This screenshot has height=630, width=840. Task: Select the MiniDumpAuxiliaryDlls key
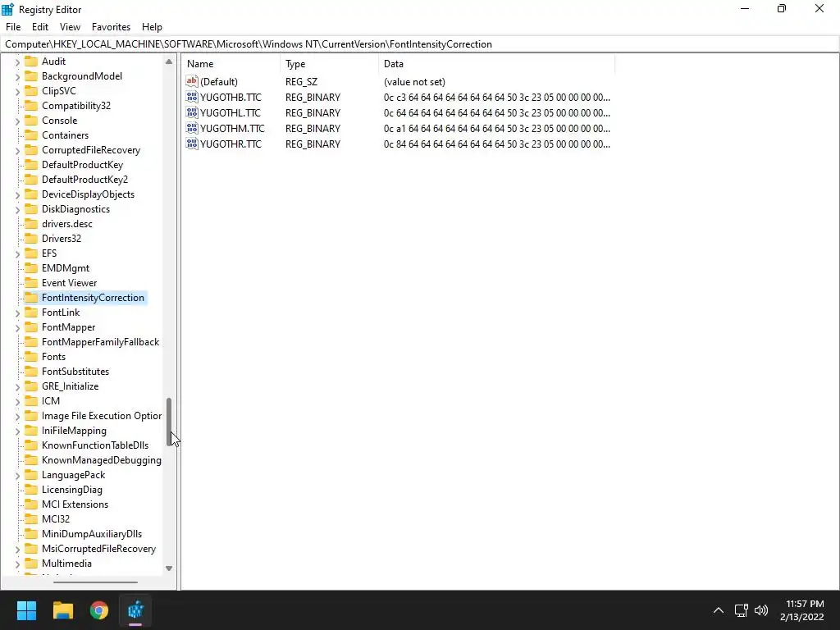click(x=92, y=533)
